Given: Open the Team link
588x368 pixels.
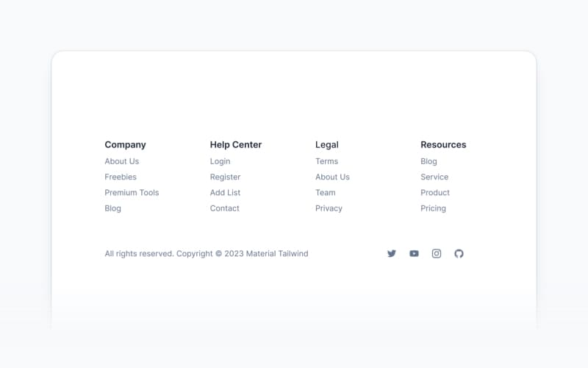Looking at the screenshot, I should click(325, 193).
